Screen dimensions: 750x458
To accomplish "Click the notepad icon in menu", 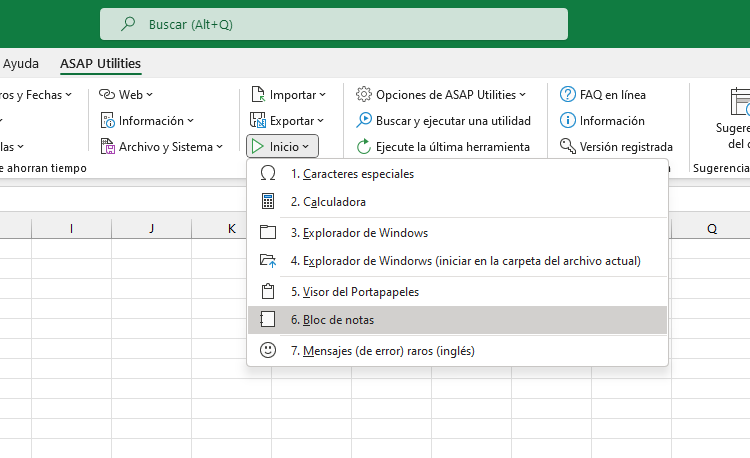I will coord(268,320).
